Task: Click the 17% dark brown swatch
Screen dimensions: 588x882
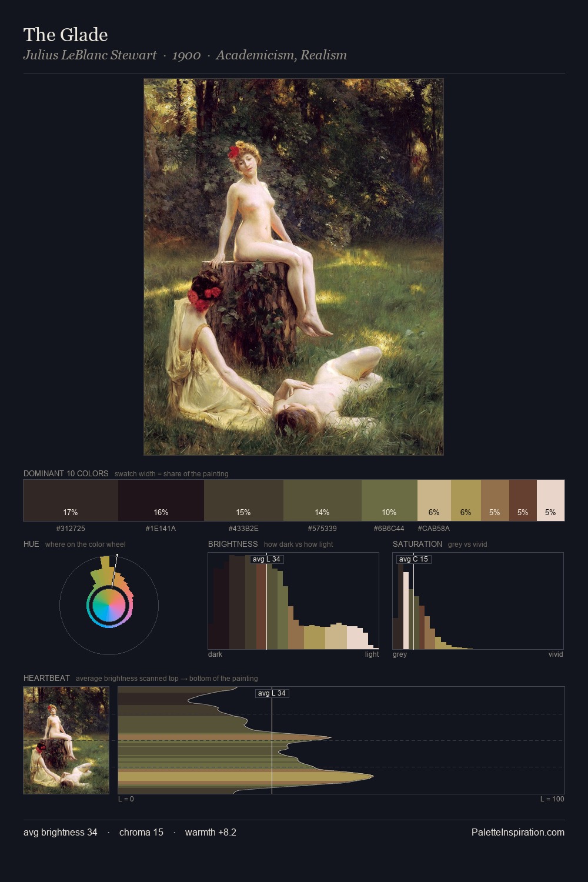Action: [71, 500]
